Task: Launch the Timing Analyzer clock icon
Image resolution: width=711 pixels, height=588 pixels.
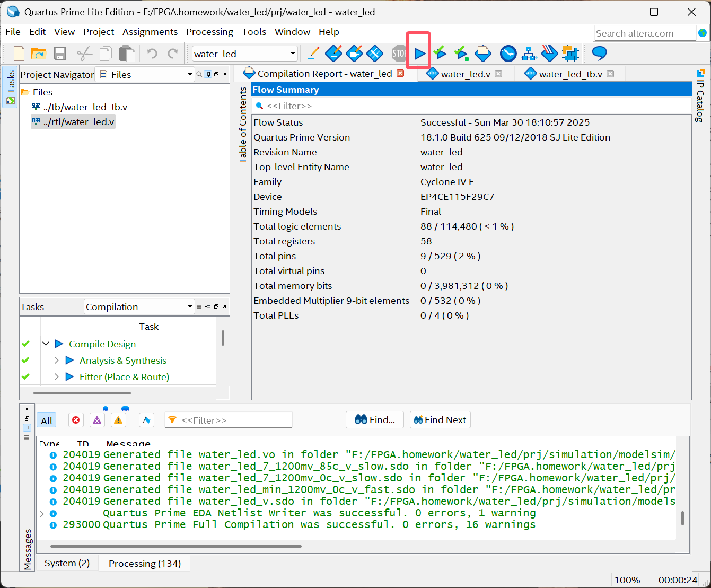Action: (x=508, y=53)
